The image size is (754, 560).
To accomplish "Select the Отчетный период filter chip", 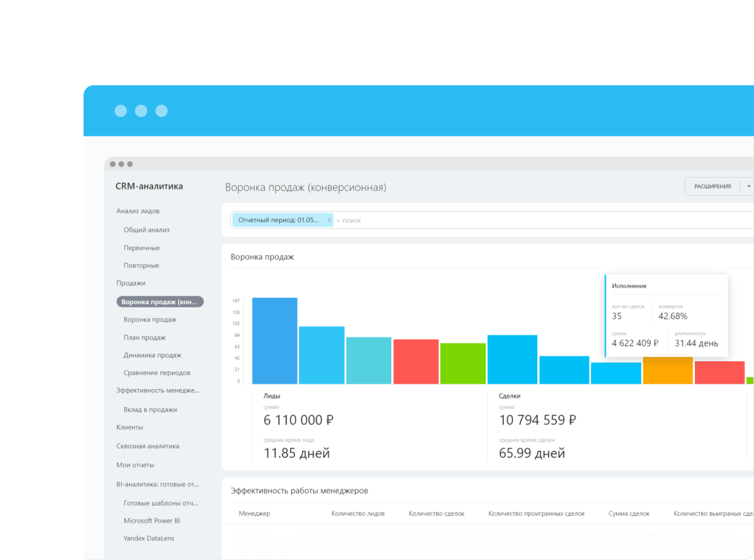I will coord(279,220).
